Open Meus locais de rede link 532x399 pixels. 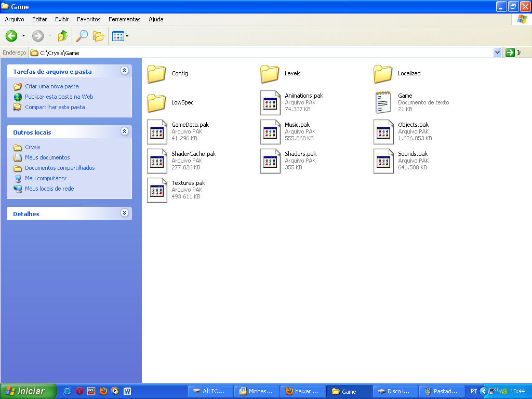(x=49, y=189)
